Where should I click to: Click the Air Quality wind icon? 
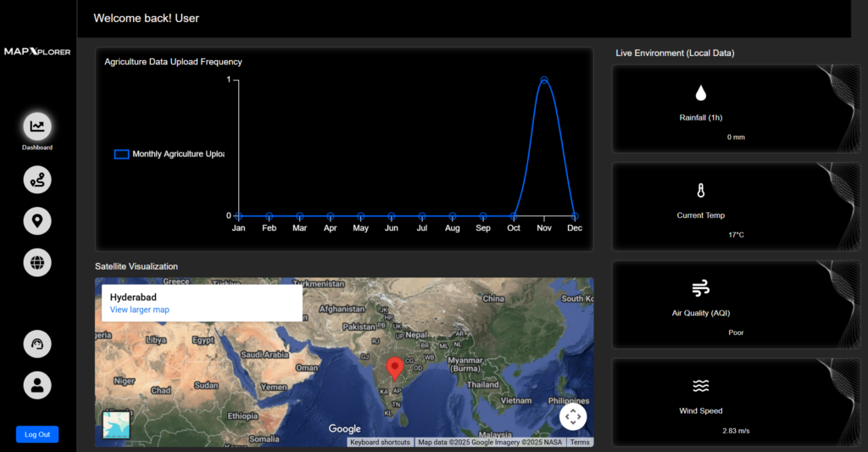[x=701, y=288]
